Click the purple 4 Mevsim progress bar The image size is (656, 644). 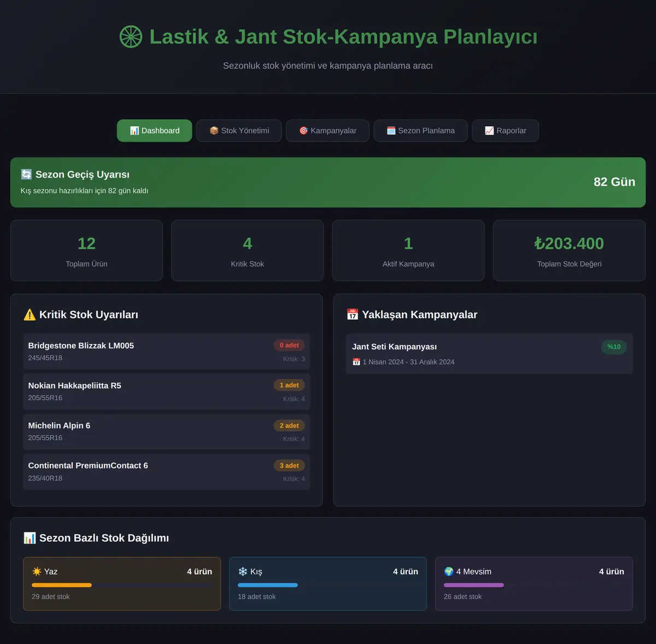coord(474,585)
